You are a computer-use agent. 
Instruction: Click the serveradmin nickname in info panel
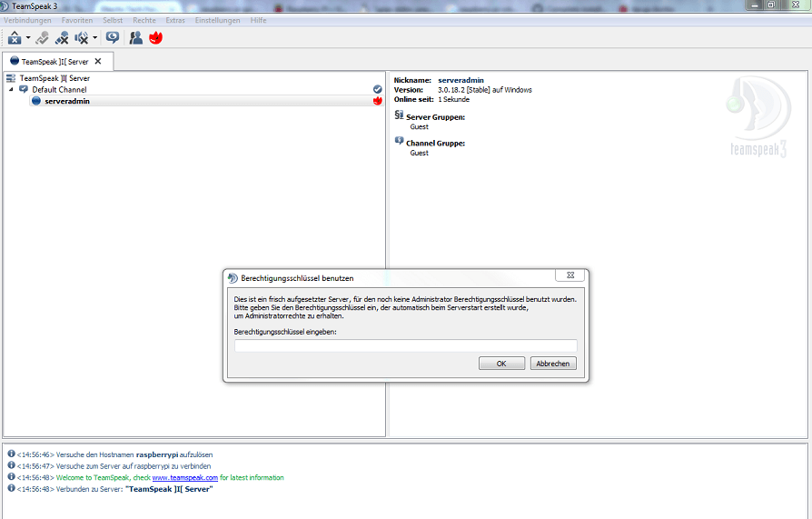coord(460,80)
